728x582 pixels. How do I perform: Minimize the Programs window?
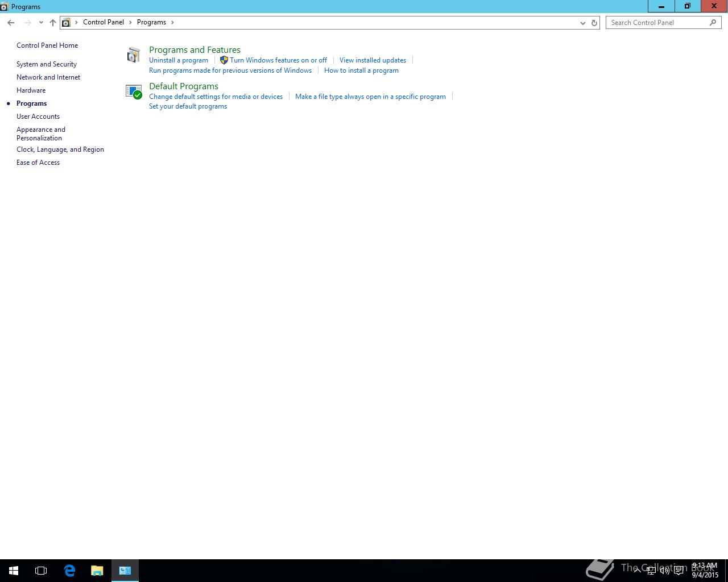pyautogui.click(x=661, y=6)
